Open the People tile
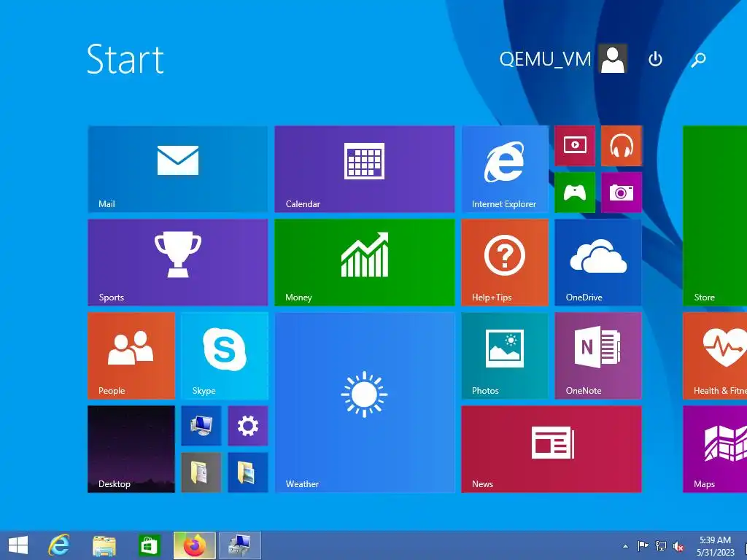 click(131, 356)
